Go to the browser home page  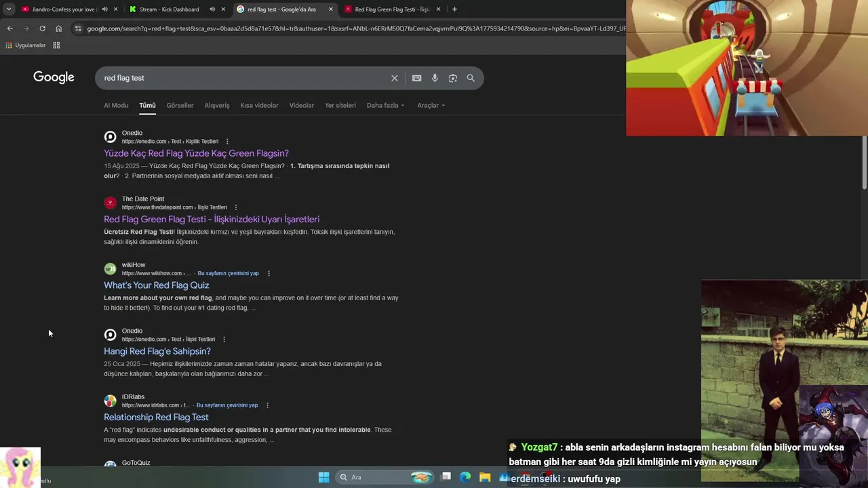[58, 28]
